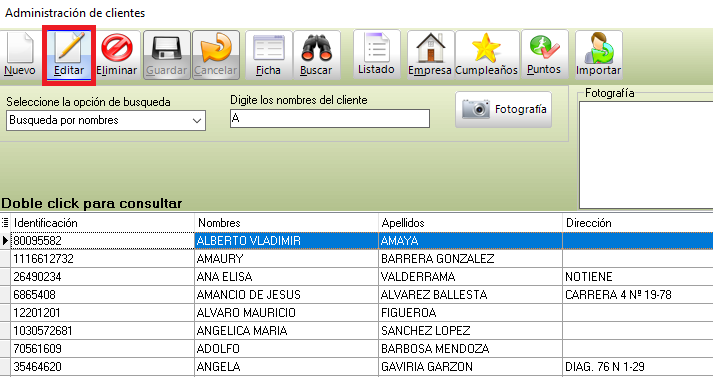Open the Empresa house icon
Image resolution: width=713 pixels, height=377 pixels.
pyautogui.click(x=430, y=55)
